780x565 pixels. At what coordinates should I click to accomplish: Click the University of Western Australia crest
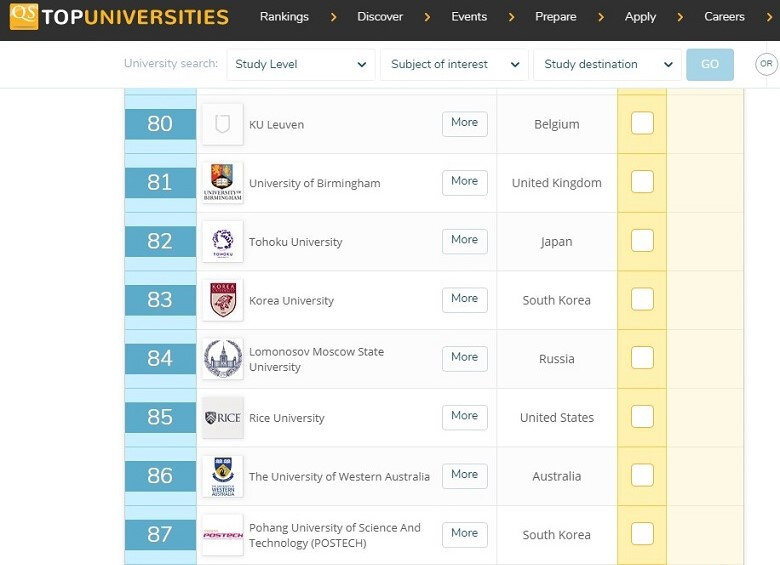tap(223, 476)
